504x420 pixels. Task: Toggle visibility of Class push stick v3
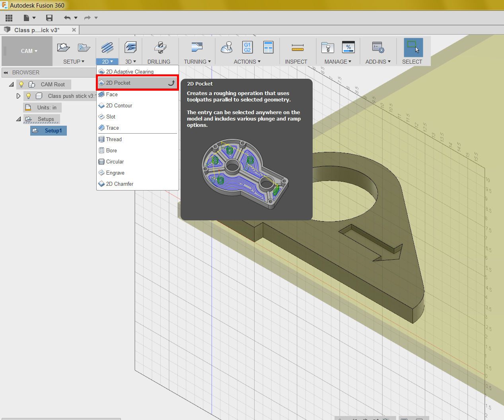pos(28,96)
